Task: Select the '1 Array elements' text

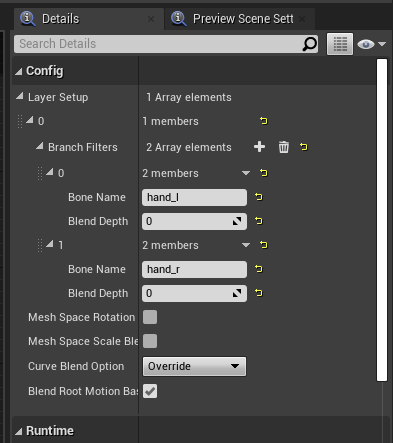Action: click(189, 97)
